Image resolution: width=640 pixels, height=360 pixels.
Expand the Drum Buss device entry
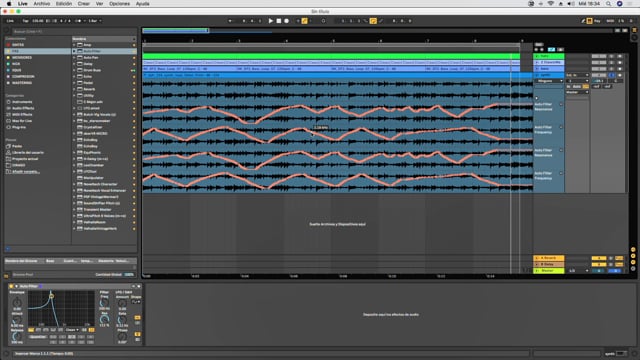coord(75,70)
